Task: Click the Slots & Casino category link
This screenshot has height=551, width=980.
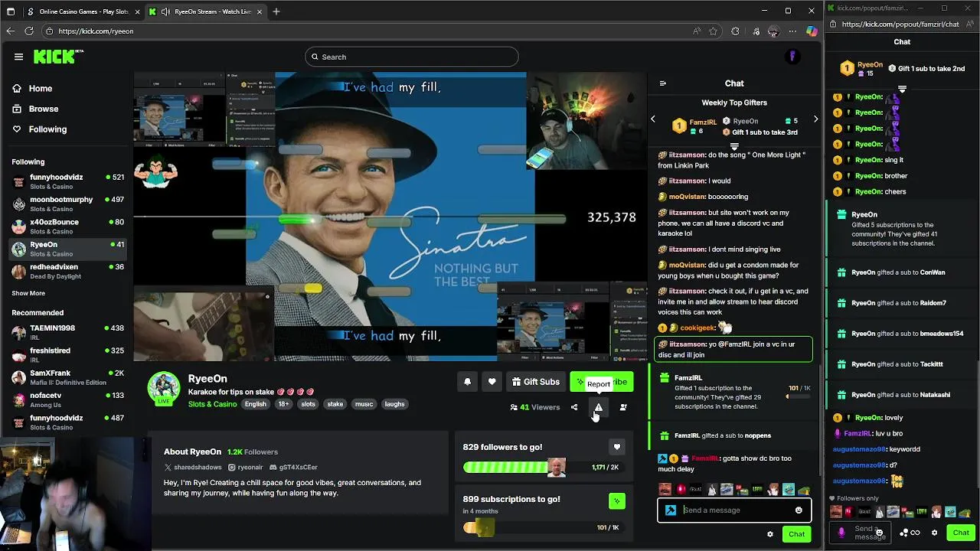Action: pyautogui.click(x=212, y=404)
